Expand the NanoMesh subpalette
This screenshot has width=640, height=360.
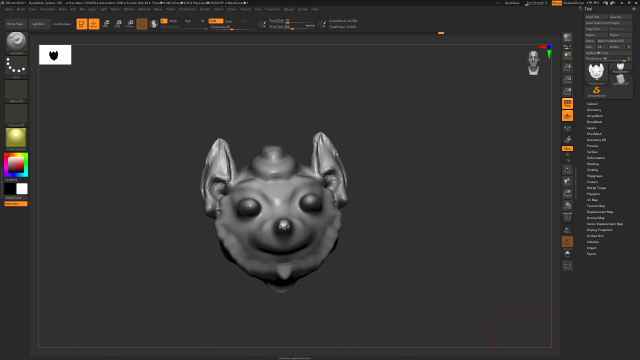tap(594, 122)
